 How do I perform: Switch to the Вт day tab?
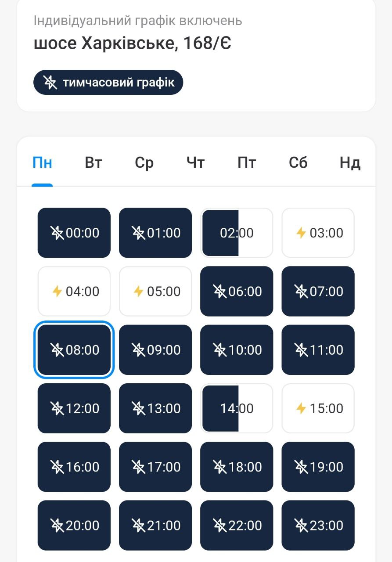(x=94, y=163)
